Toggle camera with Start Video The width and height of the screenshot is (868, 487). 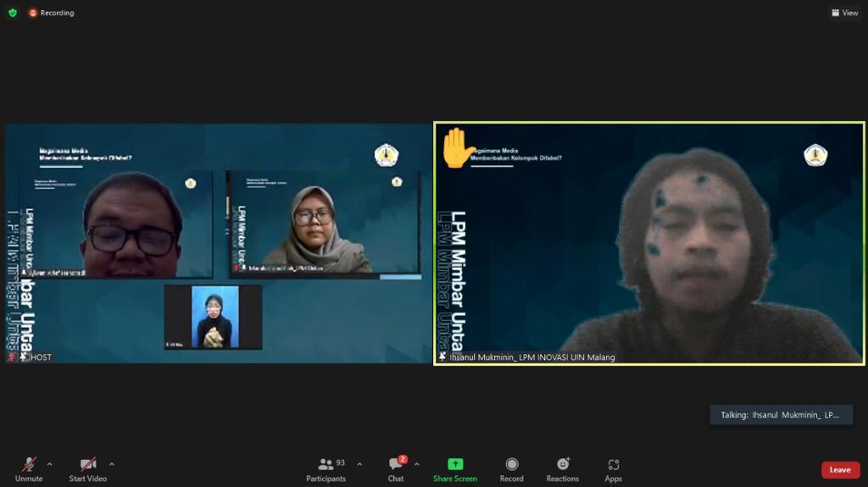pos(88,469)
